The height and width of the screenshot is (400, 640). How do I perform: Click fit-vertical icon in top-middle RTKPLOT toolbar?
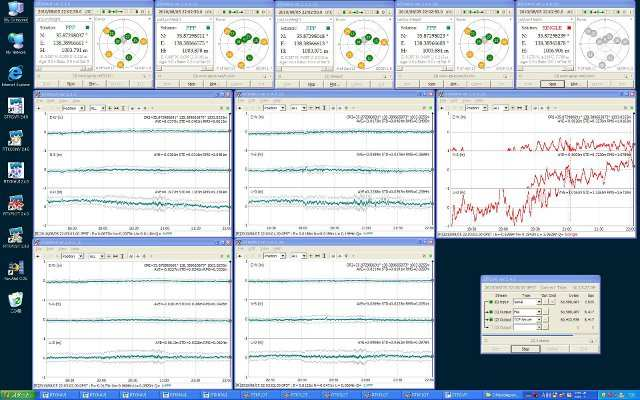pos(324,108)
